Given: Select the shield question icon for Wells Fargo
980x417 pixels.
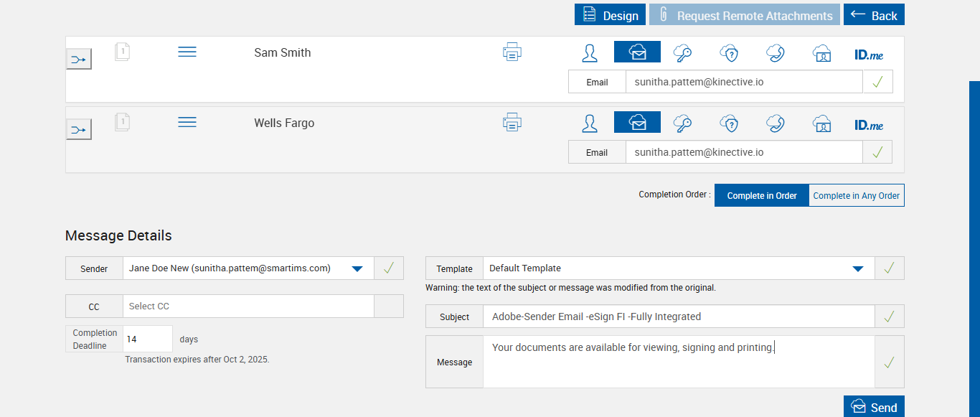Looking at the screenshot, I should 729,123.
